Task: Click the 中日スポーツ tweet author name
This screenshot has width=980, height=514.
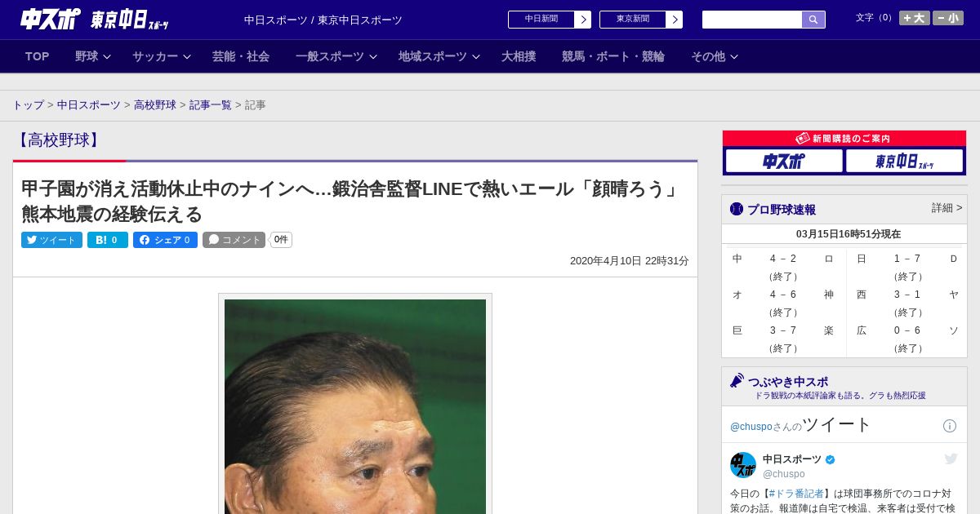Action: [x=792, y=459]
